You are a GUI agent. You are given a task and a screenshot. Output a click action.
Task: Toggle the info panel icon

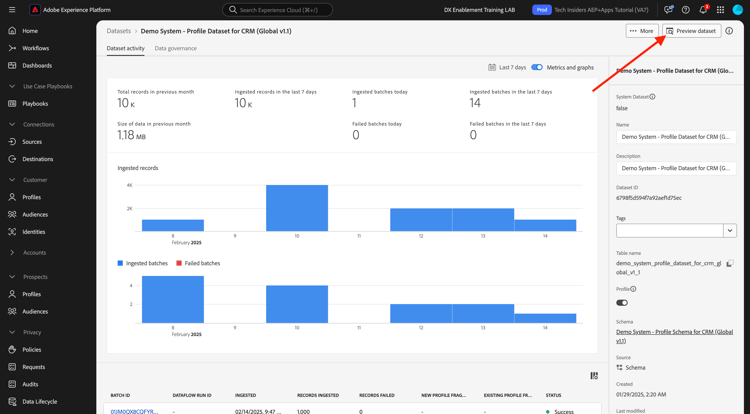click(729, 31)
